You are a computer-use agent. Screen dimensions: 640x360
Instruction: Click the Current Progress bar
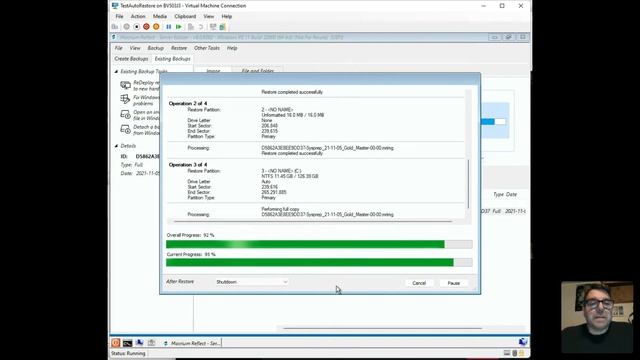click(319, 262)
